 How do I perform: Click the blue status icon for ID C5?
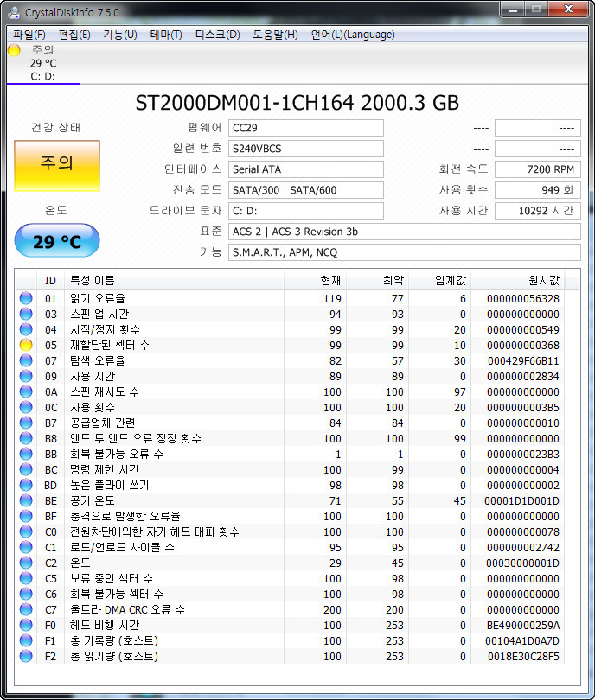(x=26, y=578)
